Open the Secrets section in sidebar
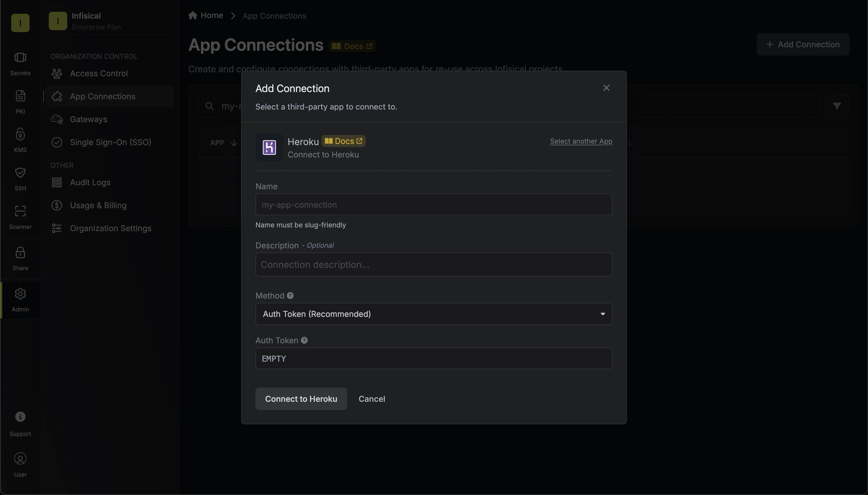The height and width of the screenshot is (495, 868). coord(20,64)
